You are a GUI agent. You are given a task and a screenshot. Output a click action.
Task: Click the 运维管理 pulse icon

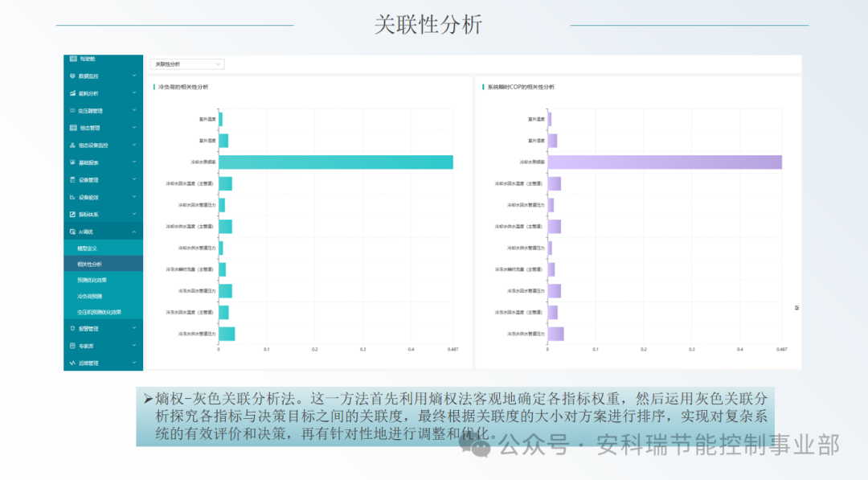tap(72, 363)
